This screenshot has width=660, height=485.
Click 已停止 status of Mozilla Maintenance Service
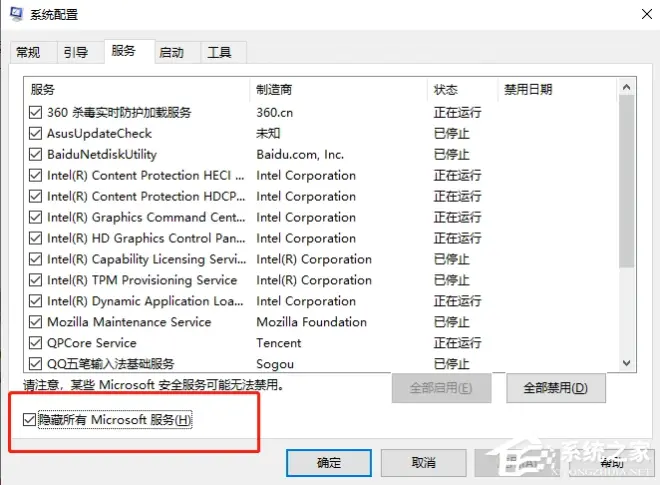click(x=452, y=322)
